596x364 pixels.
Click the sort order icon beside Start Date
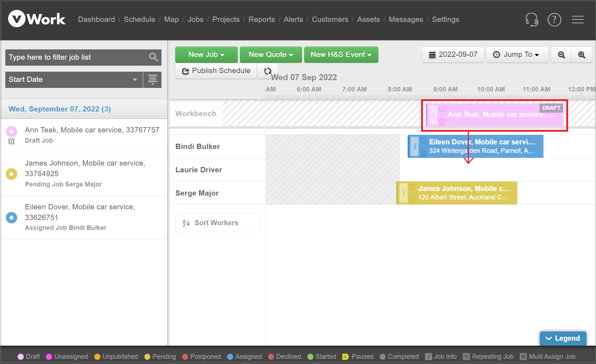coord(152,80)
